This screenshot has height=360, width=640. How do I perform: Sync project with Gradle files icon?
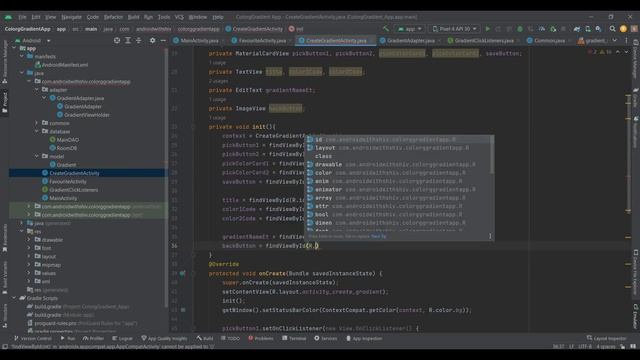click(577, 29)
